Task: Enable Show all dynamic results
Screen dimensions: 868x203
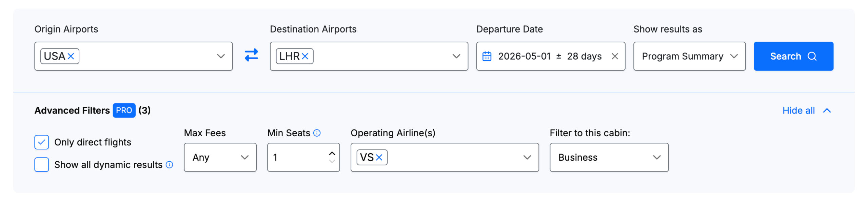Action: tap(42, 165)
